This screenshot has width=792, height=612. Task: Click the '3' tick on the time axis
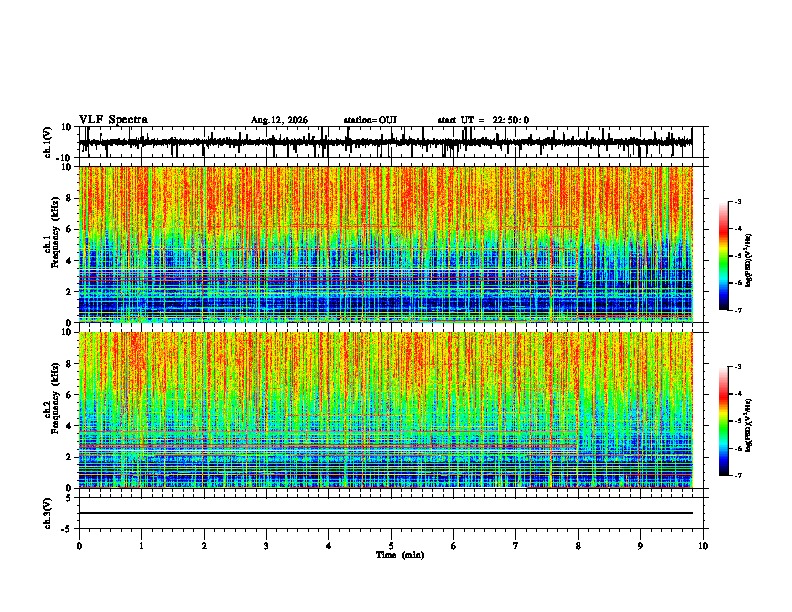(x=266, y=546)
